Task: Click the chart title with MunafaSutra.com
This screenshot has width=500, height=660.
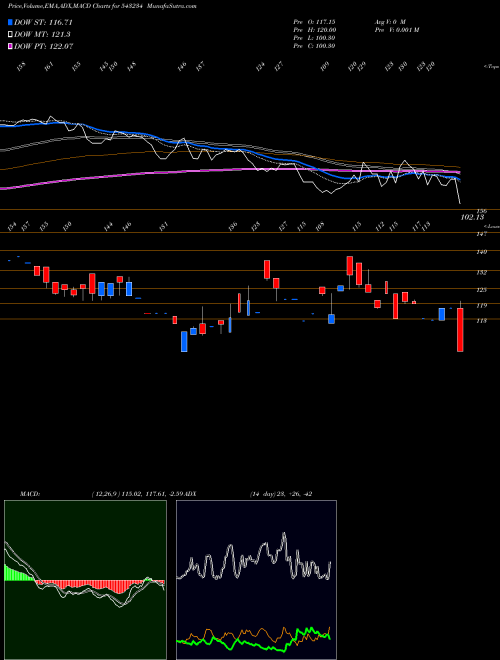Action: pyautogui.click(x=102, y=6)
